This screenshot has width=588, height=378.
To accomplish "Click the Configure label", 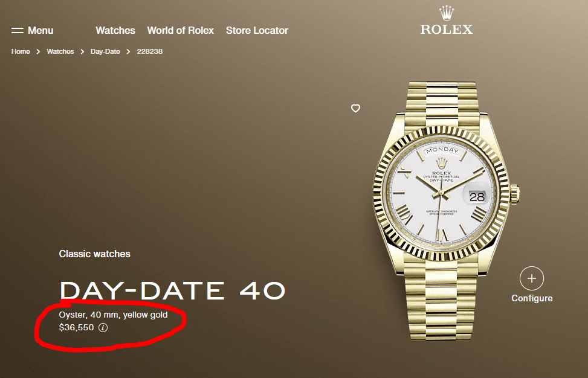I will pyautogui.click(x=532, y=298).
